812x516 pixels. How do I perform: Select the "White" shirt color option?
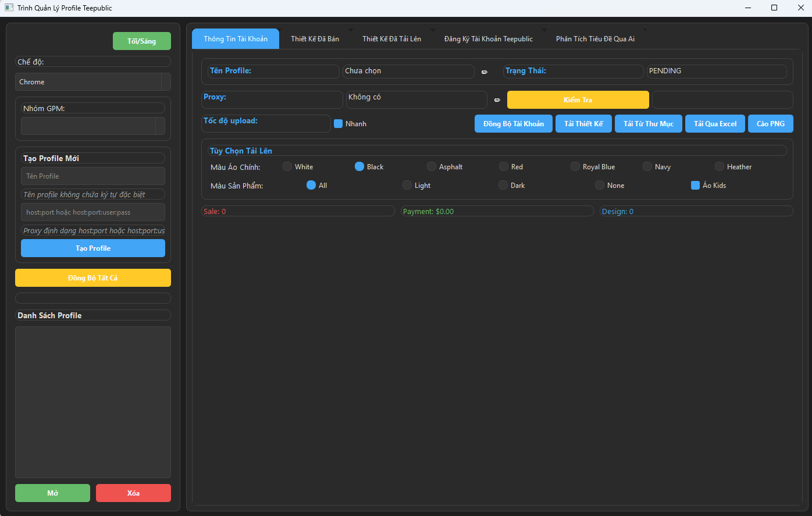tap(287, 166)
